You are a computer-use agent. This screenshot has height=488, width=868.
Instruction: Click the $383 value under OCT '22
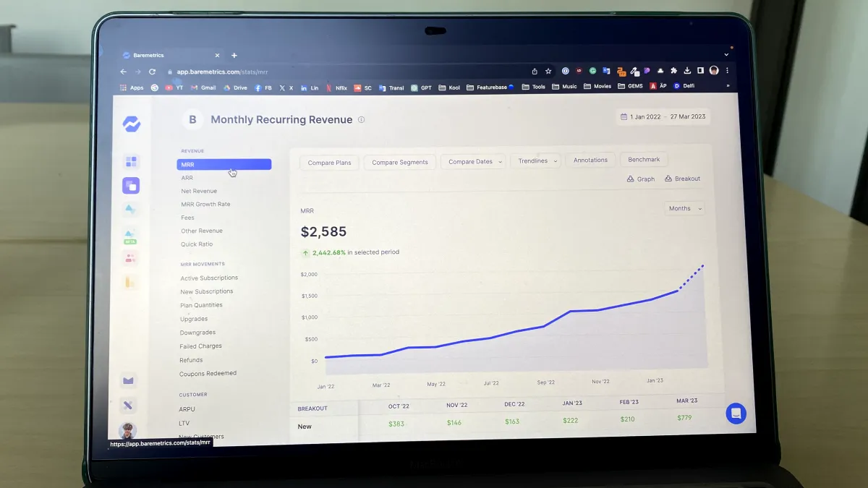(x=396, y=424)
